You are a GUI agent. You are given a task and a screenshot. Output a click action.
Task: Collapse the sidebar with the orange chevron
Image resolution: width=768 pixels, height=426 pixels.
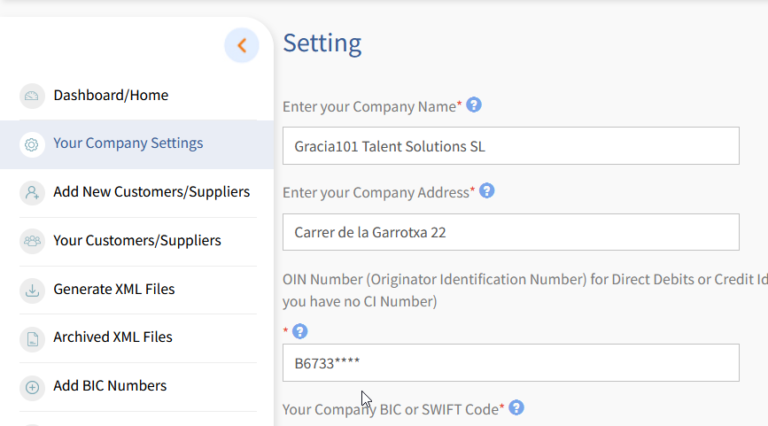[x=241, y=46]
